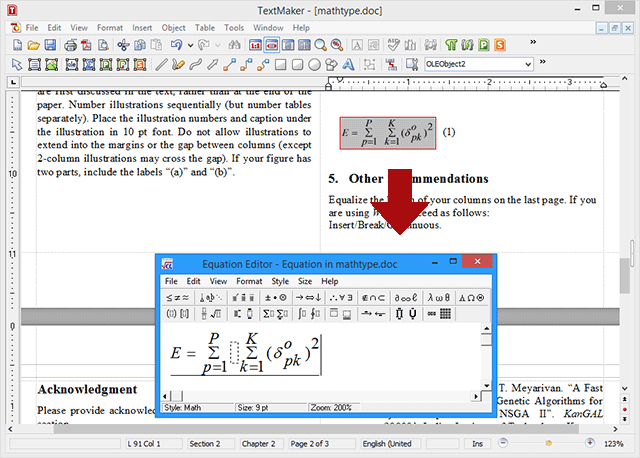Open the matrix templates palette
This screenshot has width=640, height=458.
[439, 314]
